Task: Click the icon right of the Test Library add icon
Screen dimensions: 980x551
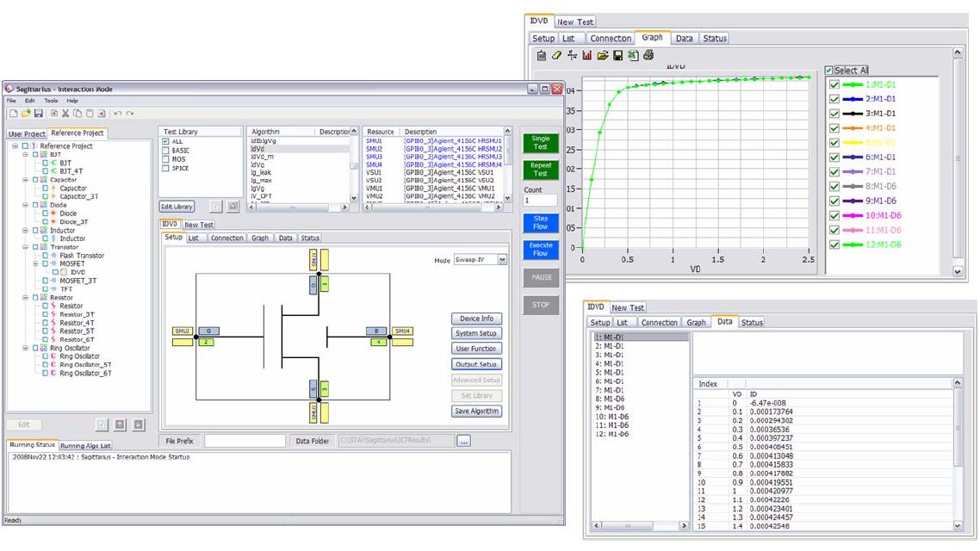Action: tap(233, 206)
